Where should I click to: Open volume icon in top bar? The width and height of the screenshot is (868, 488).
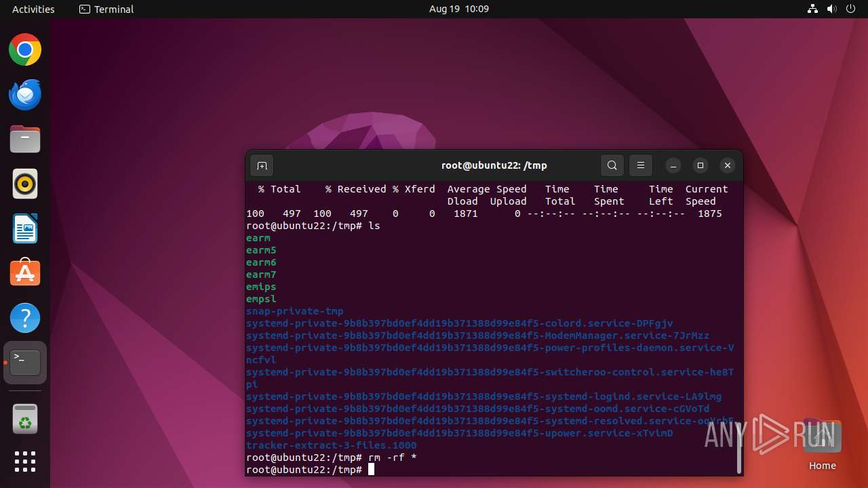[833, 9]
